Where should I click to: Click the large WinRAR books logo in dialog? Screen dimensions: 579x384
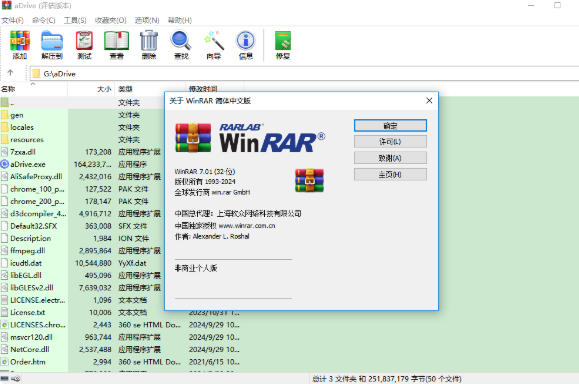pyautogui.click(x=193, y=137)
